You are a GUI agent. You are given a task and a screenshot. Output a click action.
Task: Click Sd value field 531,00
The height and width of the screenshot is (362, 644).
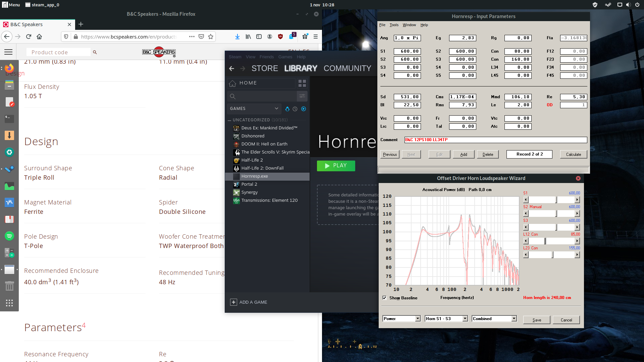point(407,97)
